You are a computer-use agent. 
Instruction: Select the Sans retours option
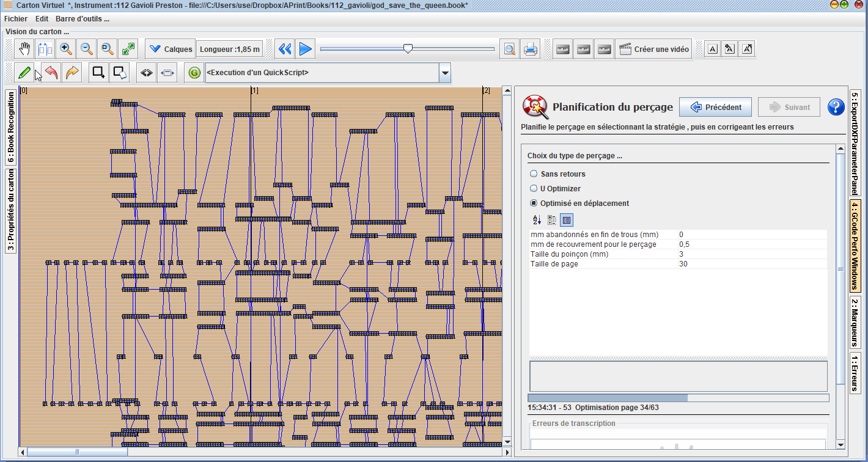click(534, 174)
